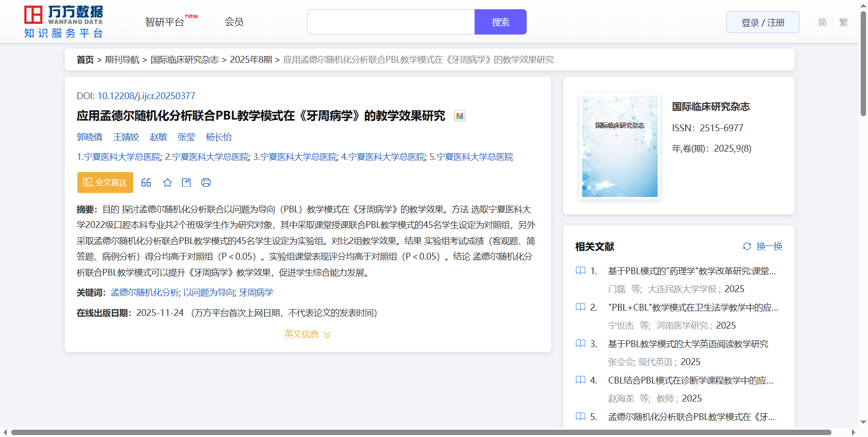Image resolution: width=868 pixels, height=437 pixels.
Task: Open the 智研平台 menu item
Action: click(x=165, y=22)
